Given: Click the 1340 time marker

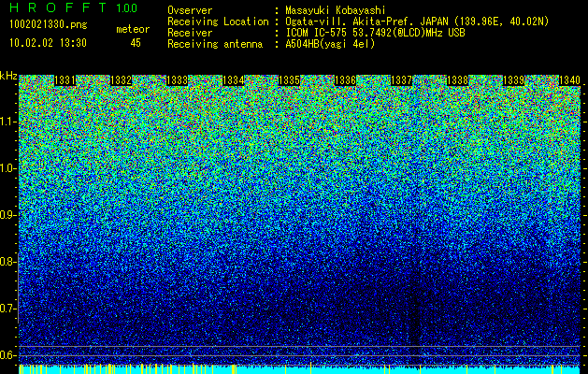Looking at the screenshot, I should pos(570,80).
